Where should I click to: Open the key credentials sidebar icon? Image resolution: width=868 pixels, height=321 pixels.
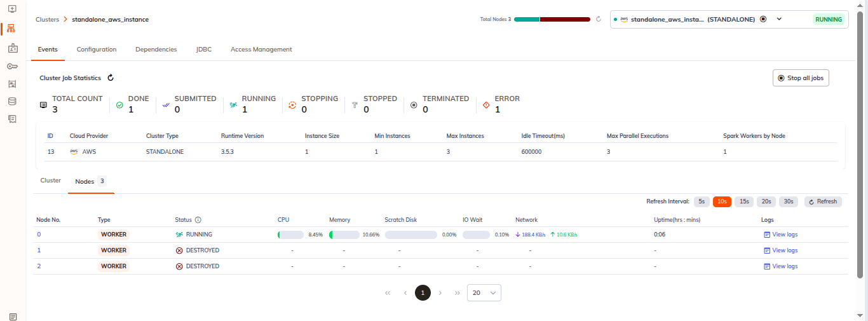click(12, 66)
